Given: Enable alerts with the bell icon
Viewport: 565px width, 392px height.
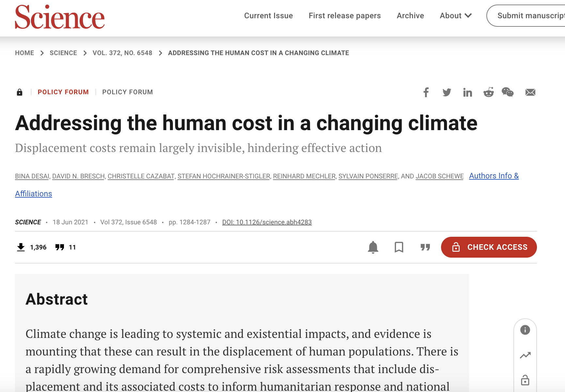Looking at the screenshot, I should (373, 247).
